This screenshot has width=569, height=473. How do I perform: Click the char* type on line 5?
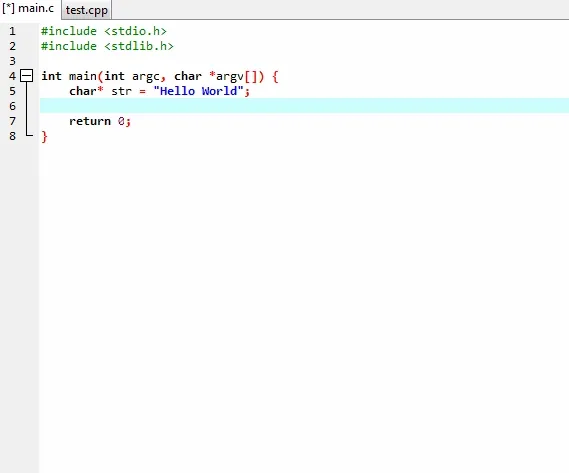pos(86,91)
